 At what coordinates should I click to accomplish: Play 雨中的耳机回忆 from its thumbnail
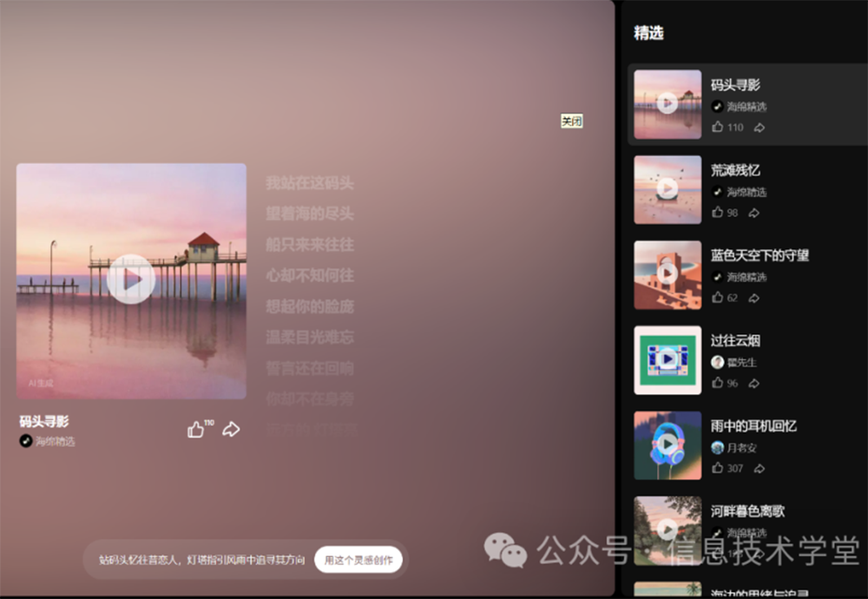(667, 444)
